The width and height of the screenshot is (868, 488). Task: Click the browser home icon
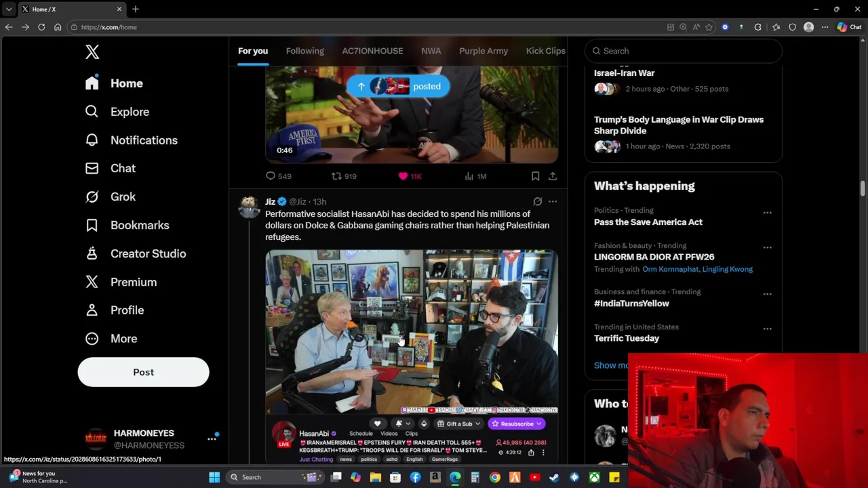point(58,27)
